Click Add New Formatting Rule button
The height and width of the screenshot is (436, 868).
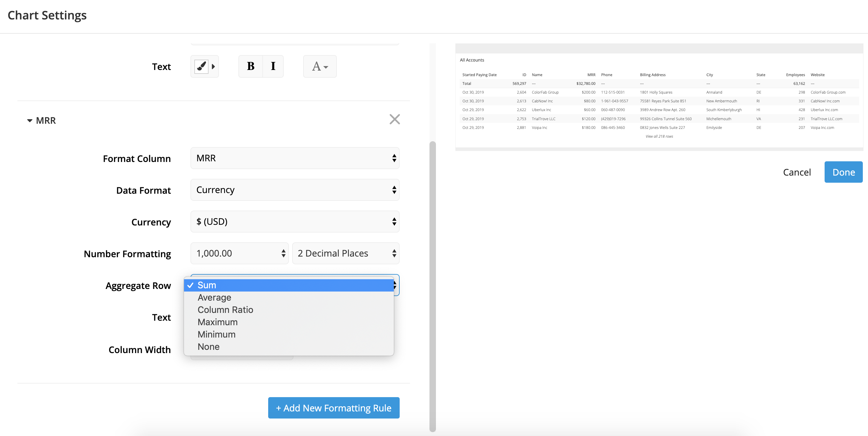(x=334, y=408)
